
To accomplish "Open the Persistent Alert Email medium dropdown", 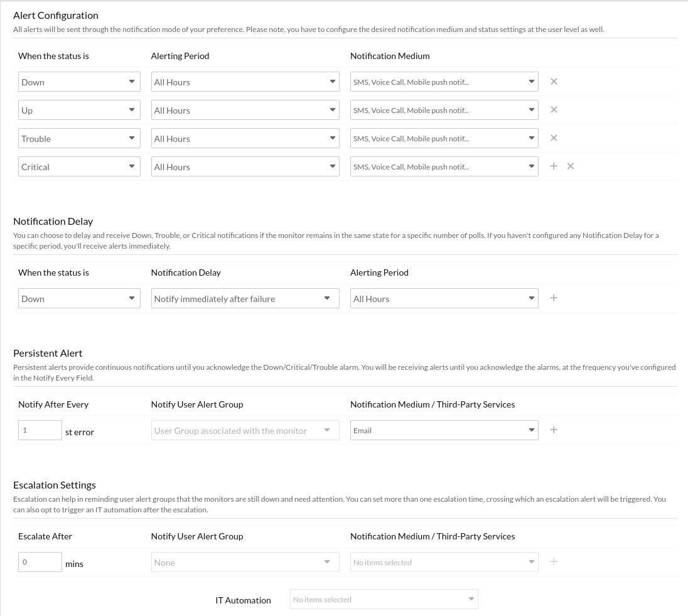I will click(x=444, y=430).
